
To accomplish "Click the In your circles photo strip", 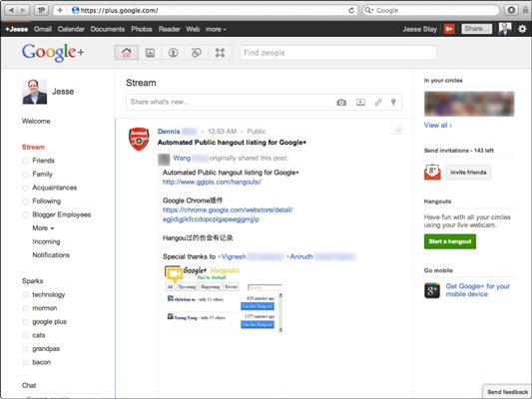I will [x=469, y=104].
